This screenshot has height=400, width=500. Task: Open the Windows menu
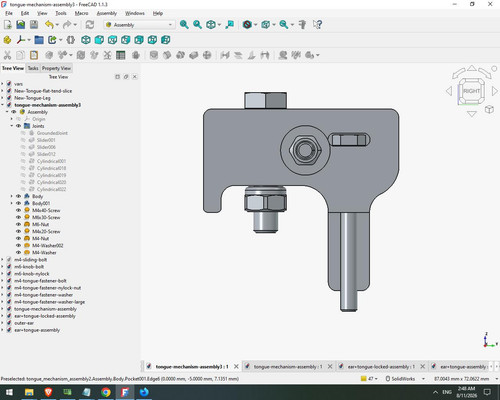[135, 13]
